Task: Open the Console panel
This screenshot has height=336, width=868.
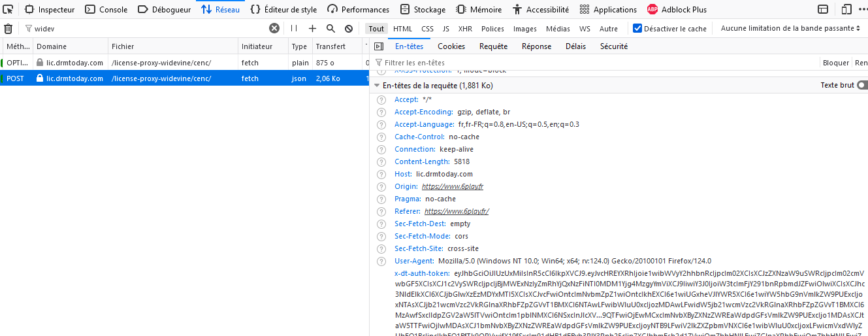Action: point(106,10)
